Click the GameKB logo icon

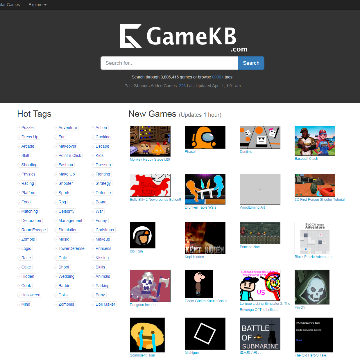click(x=131, y=36)
